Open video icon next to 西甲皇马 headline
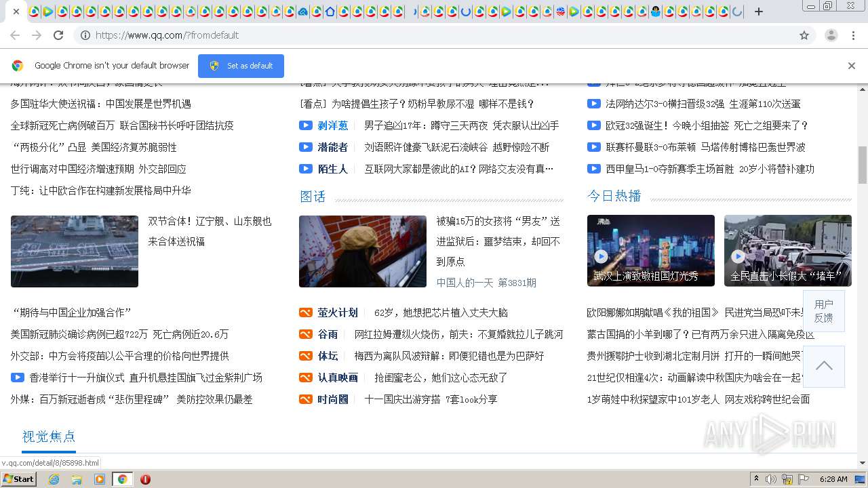868x488 pixels. 594,169
